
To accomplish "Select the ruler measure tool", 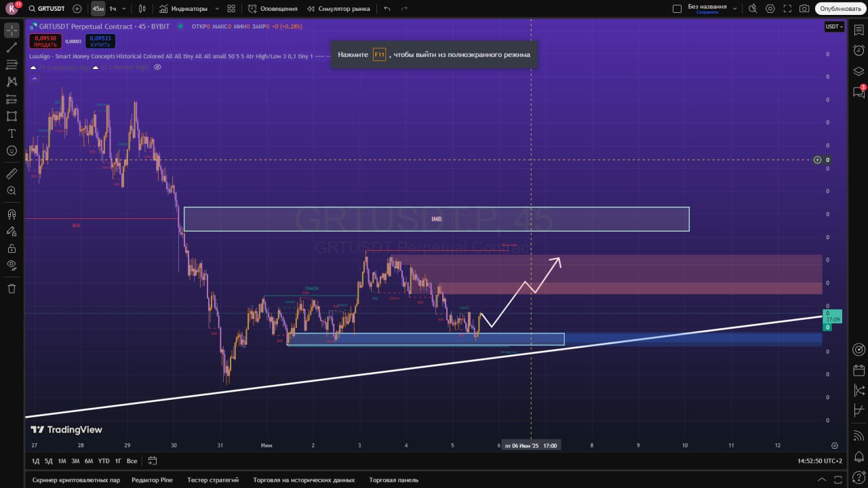I will (12, 174).
